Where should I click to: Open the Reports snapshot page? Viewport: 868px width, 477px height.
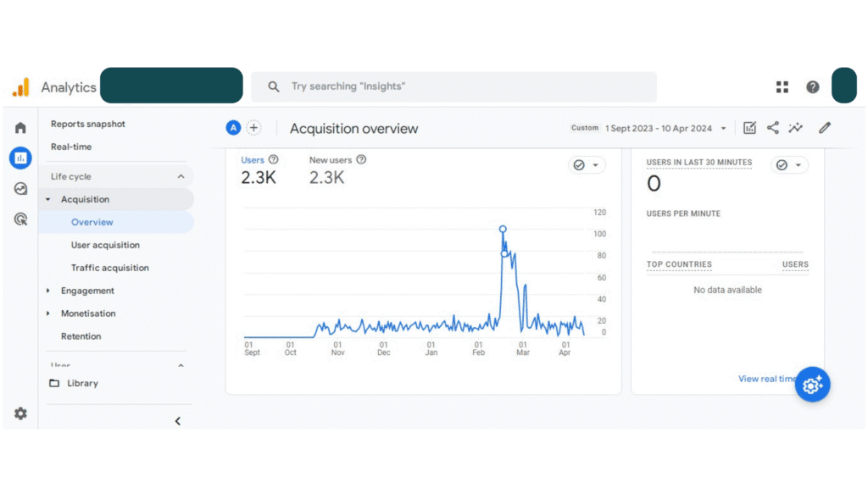(x=87, y=124)
